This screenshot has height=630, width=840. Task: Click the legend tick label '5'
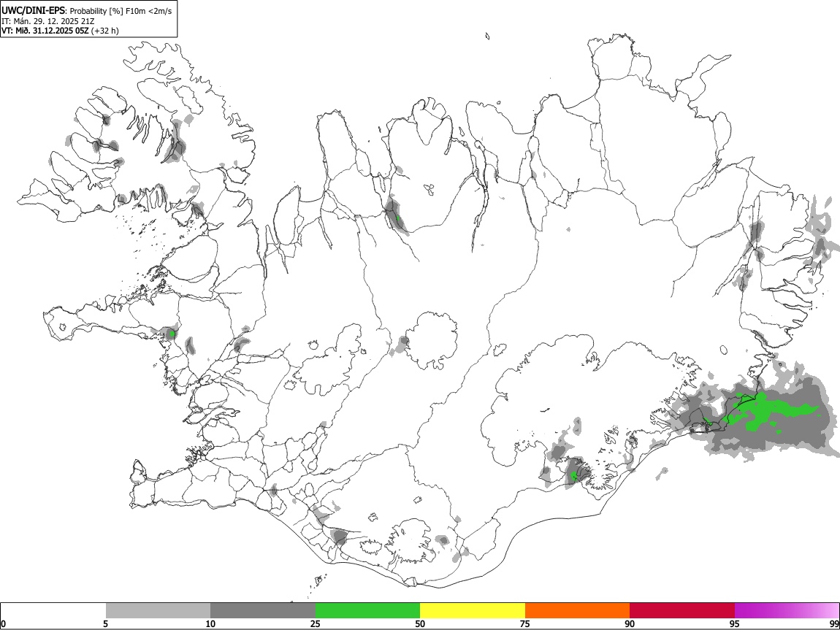[x=105, y=623]
